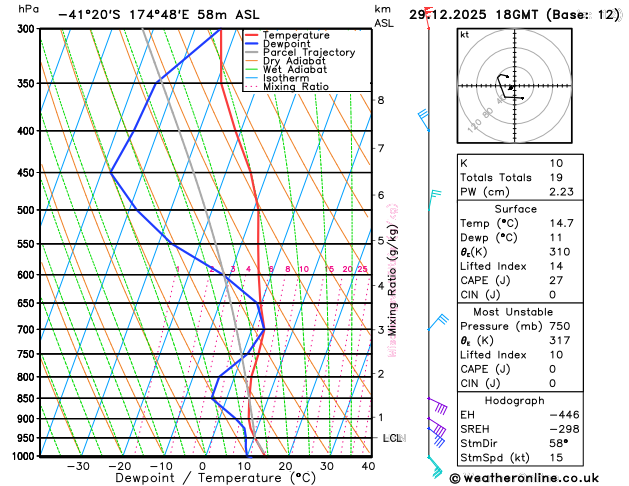The height and width of the screenshot is (486, 629).
Task: Click the SREH value -298
Action: pos(564,429)
